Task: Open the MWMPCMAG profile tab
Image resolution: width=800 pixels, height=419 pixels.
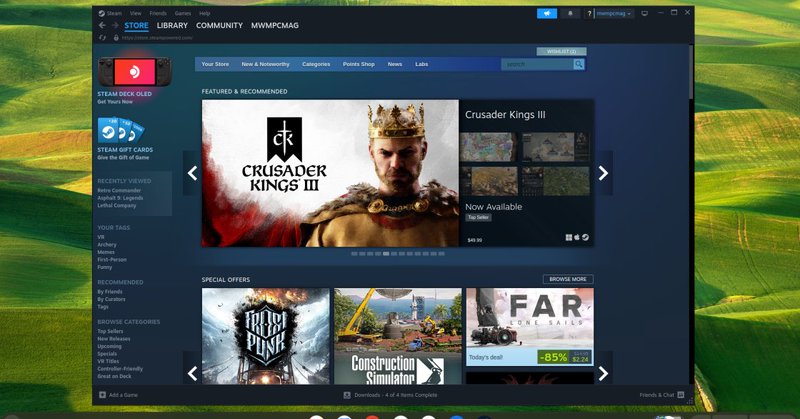Action: point(274,26)
